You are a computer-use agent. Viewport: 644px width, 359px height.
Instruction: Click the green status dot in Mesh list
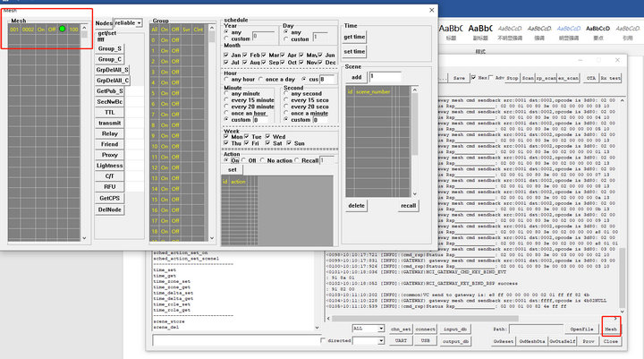62,30
